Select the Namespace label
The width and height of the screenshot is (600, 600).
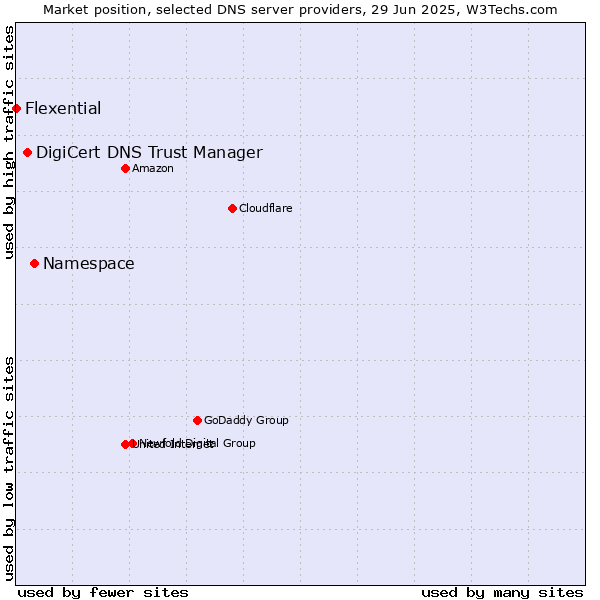[89, 264]
